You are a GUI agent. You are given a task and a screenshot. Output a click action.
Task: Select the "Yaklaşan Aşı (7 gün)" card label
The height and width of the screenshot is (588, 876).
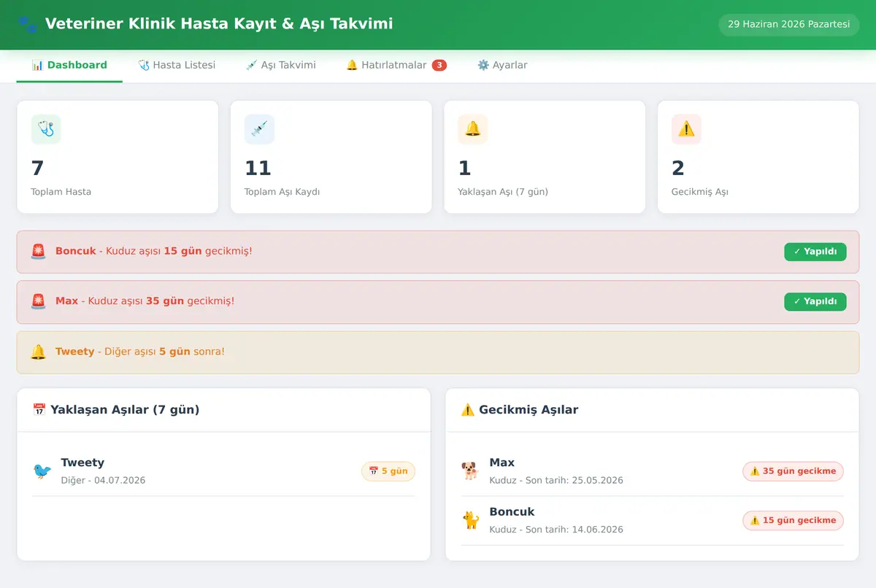[503, 192]
